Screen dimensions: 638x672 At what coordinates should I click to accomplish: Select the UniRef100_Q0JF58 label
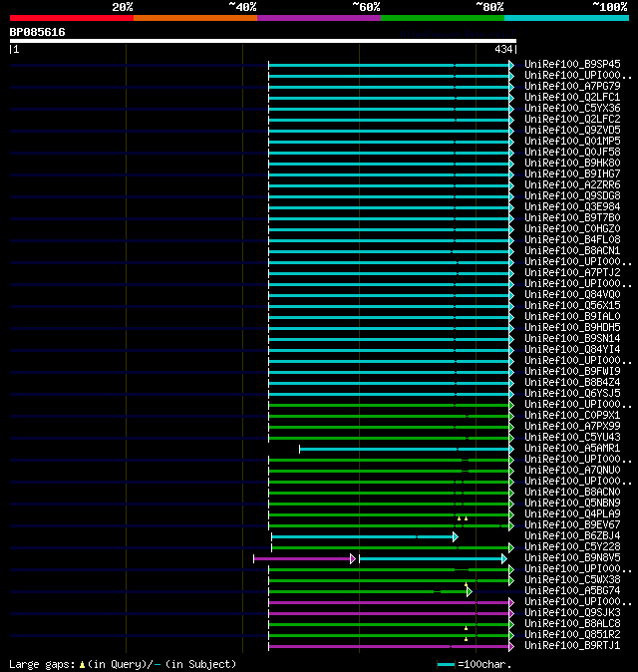[x=572, y=153]
